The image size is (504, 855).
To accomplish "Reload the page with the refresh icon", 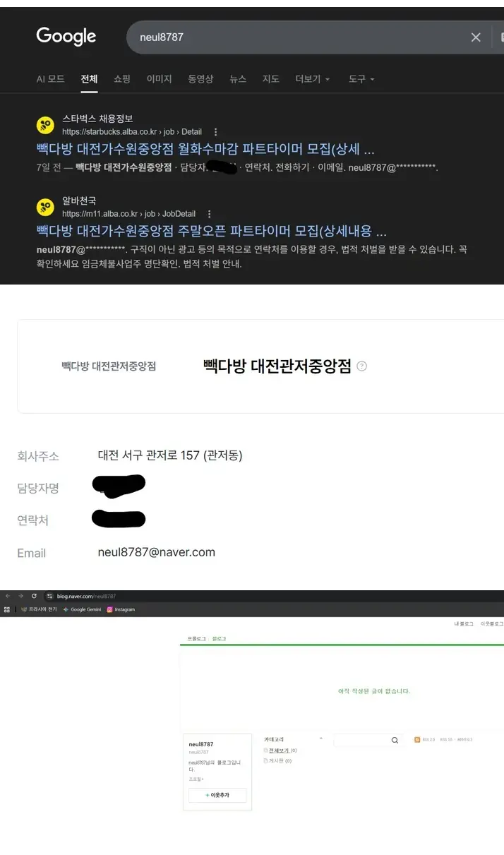I will click(x=34, y=596).
